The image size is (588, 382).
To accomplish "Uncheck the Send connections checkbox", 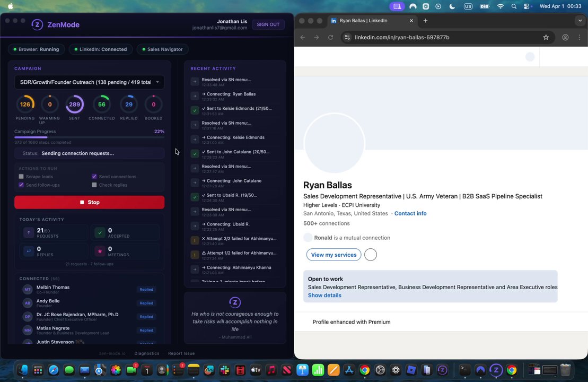I will coord(94,176).
